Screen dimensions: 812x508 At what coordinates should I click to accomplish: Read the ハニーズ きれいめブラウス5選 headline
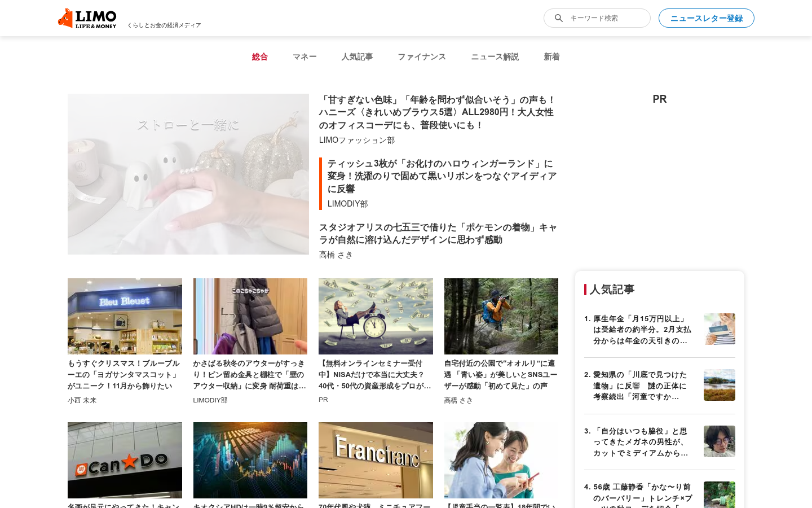click(438, 112)
